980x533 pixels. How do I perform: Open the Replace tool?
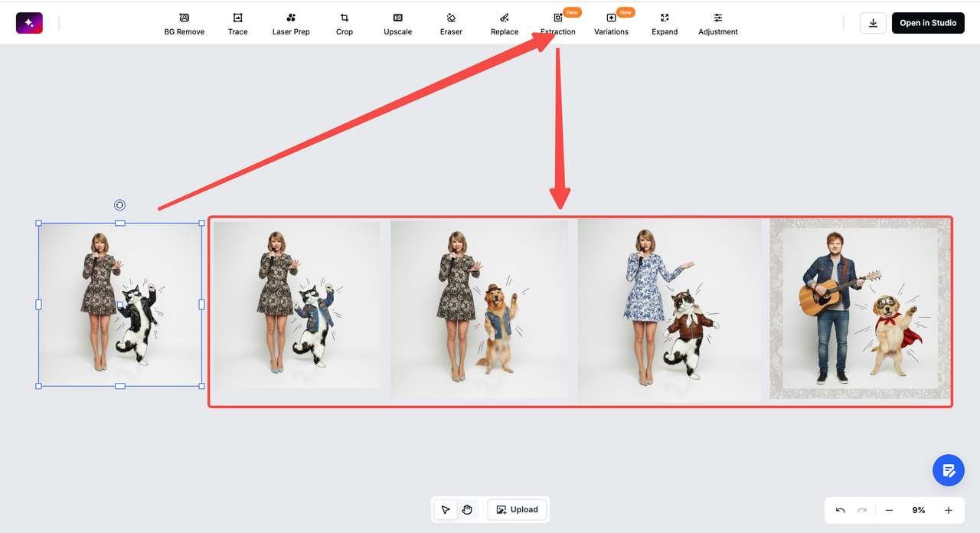click(x=505, y=24)
